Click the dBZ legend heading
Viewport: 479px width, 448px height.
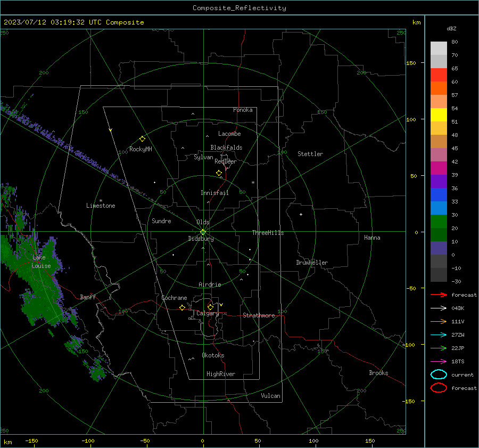(x=451, y=29)
